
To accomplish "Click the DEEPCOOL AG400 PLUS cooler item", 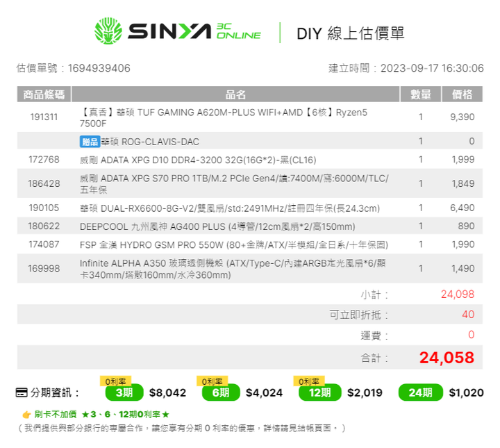I will (217, 226).
